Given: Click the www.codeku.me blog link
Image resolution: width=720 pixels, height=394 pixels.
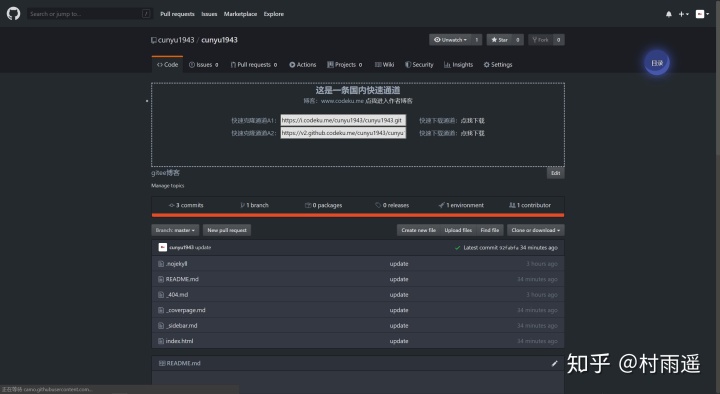Looking at the screenshot, I should pyautogui.click(x=342, y=101).
